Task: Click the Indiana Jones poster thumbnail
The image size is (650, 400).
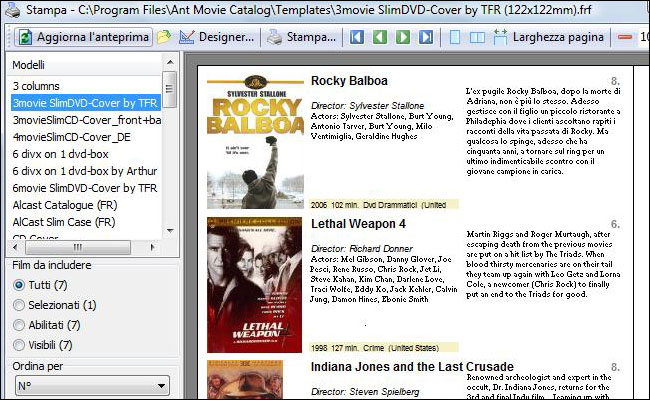Action: (x=245, y=380)
